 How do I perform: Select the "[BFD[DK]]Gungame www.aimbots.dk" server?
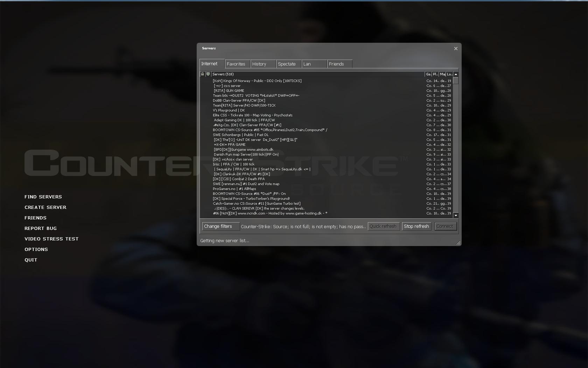tap(326, 150)
